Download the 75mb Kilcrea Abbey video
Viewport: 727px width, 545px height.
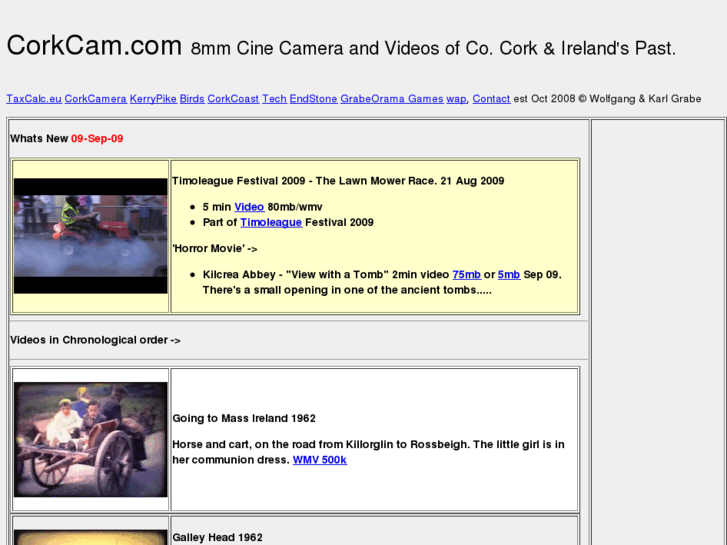pos(466,275)
